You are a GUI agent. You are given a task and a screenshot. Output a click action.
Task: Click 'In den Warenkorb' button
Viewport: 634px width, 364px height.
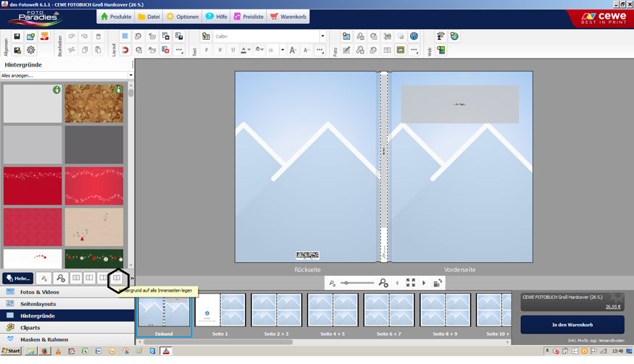tap(572, 325)
